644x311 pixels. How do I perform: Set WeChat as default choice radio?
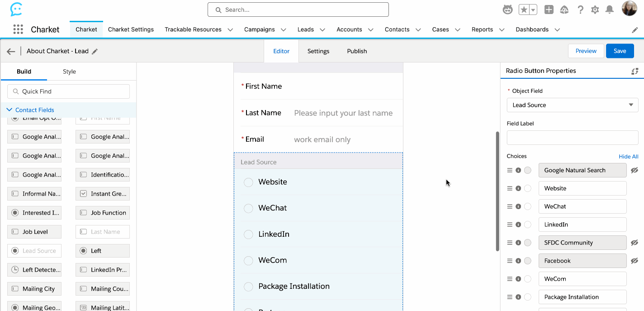pos(527,206)
